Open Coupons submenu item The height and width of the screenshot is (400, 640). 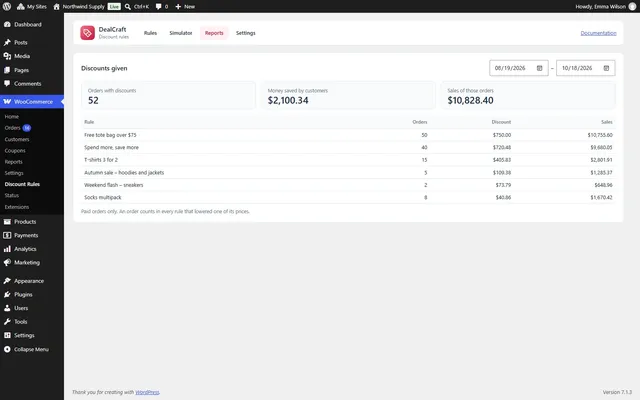click(x=15, y=151)
